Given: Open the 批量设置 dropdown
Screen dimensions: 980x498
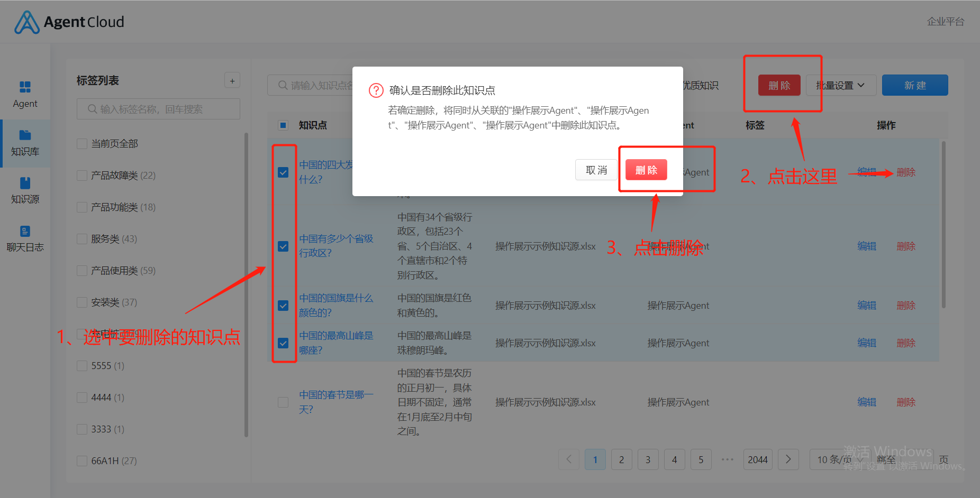Looking at the screenshot, I should [x=841, y=85].
